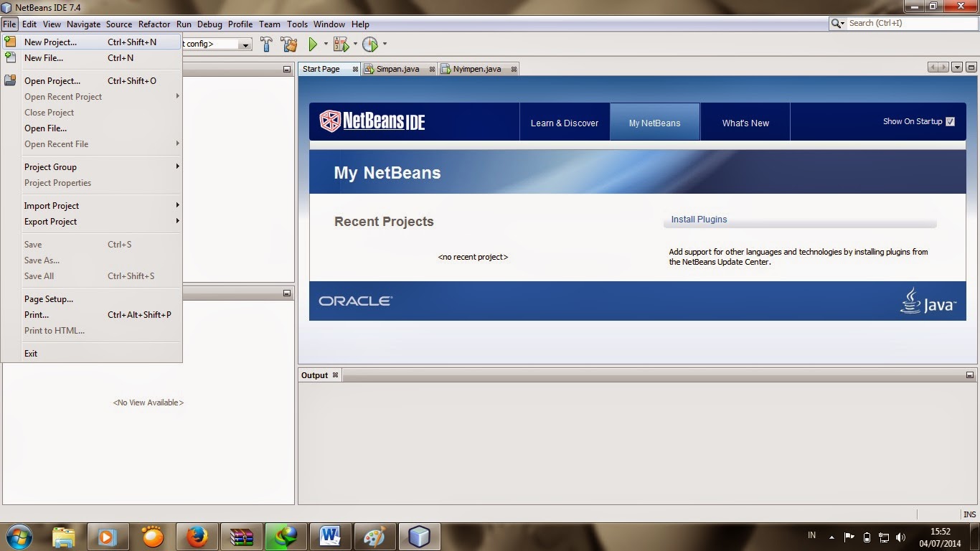This screenshot has width=980, height=551.
Task: Click the clock showing 15:52
Action: (x=940, y=532)
